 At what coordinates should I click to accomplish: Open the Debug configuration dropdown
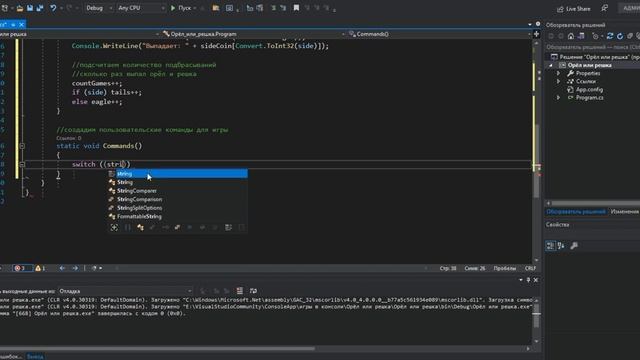(99, 8)
